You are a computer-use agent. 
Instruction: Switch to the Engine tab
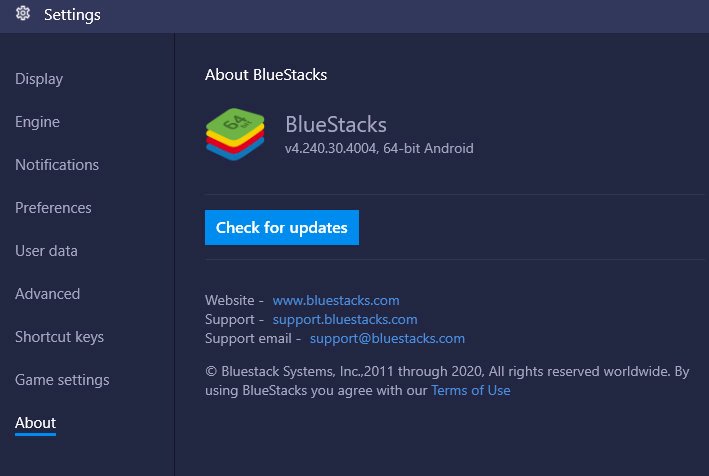click(38, 122)
